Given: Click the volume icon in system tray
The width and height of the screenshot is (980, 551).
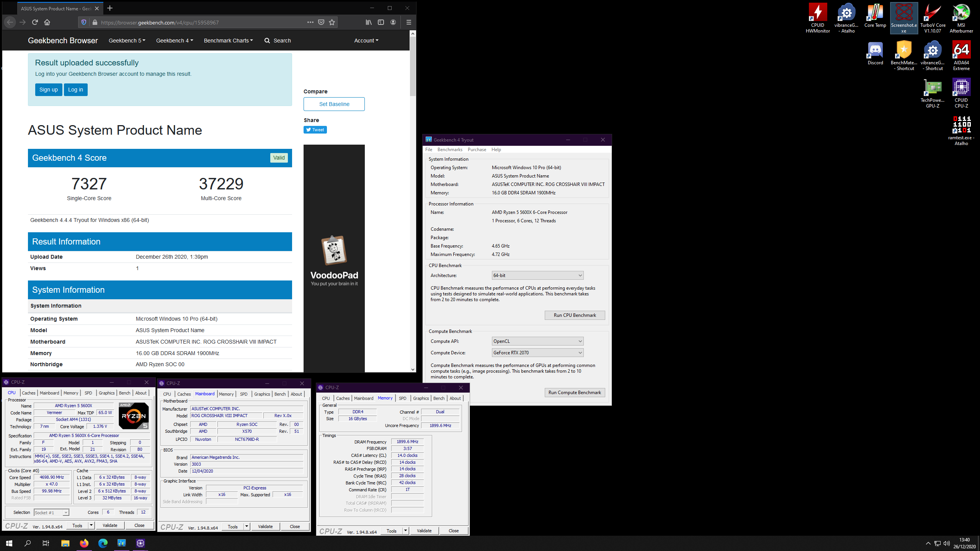Looking at the screenshot, I should (946, 543).
